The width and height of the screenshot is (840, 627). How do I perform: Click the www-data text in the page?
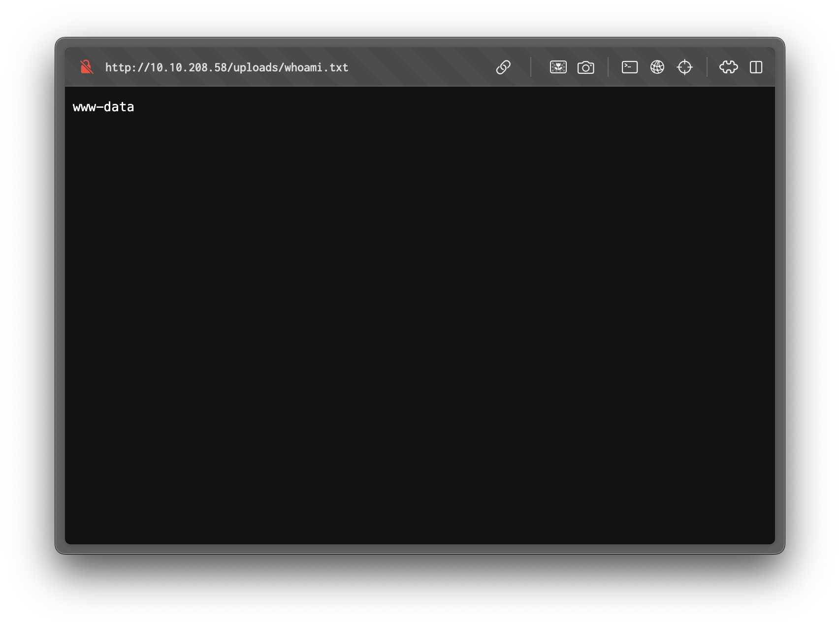[x=103, y=107]
